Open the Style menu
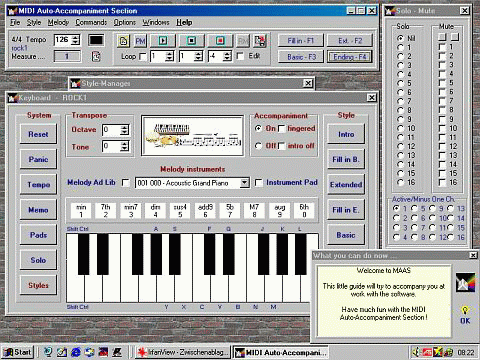This screenshot has width=480, height=360. coord(34,22)
